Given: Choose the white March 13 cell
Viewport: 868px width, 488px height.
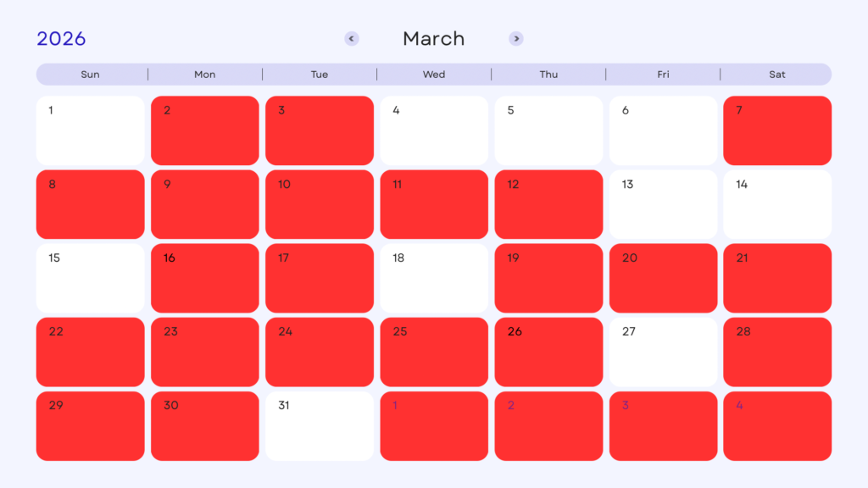Looking at the screenshot, I should 663,204.
